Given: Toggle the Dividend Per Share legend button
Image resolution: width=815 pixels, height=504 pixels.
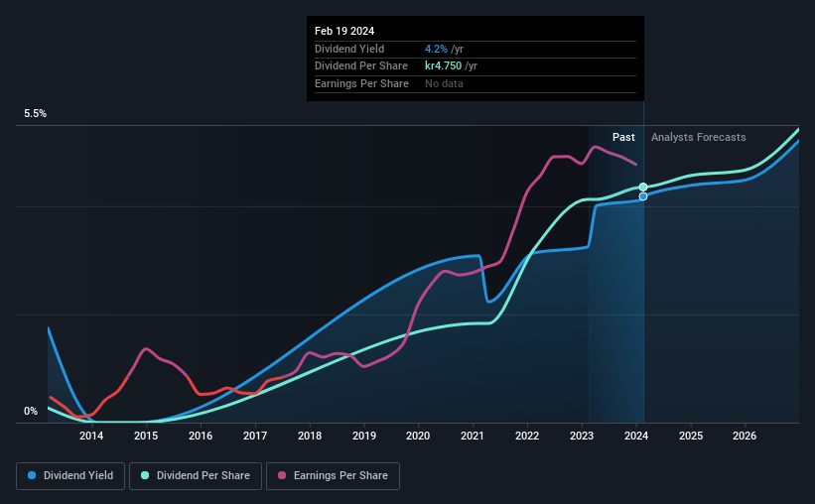Looking at the screenshot, I should pyautogui.click(x=196, y=476).
